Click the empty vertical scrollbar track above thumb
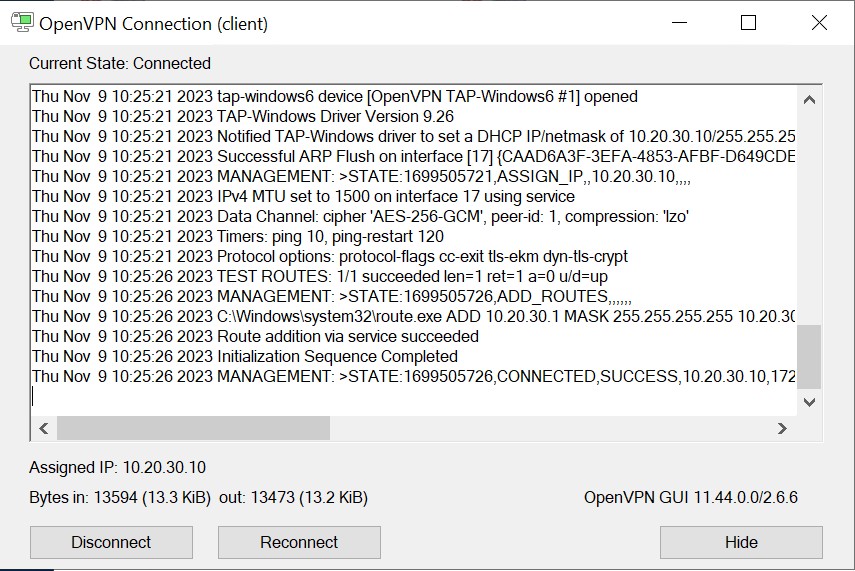This screenshot has height=571, width=855. pos(809,218)
